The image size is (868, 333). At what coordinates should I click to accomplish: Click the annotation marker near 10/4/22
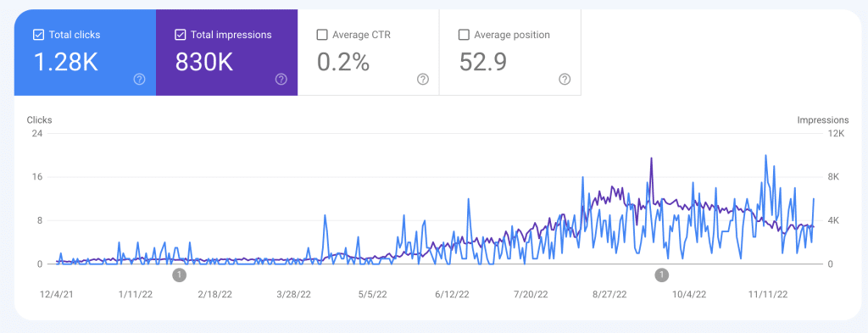click(662, 275)
